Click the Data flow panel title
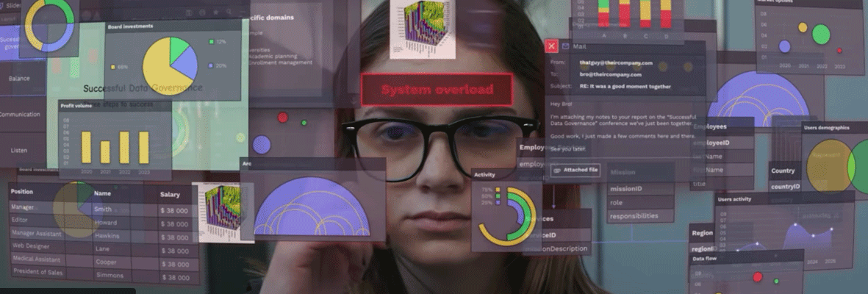 coord(705,259)
